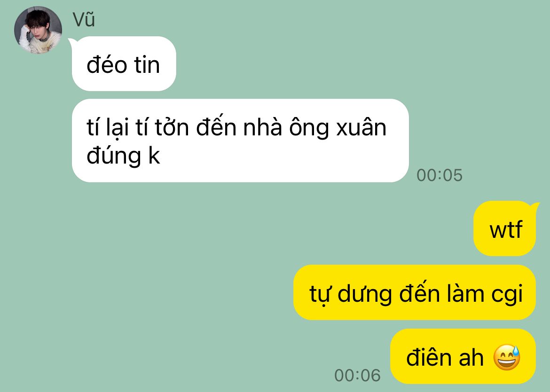Select the "đéo tin" message bubble

(124, 64)
